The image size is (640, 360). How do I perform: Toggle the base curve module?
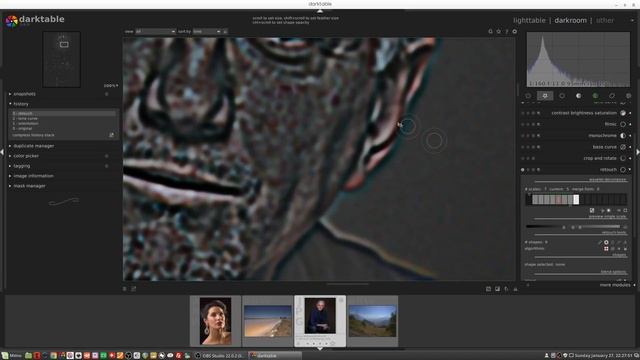522,147
